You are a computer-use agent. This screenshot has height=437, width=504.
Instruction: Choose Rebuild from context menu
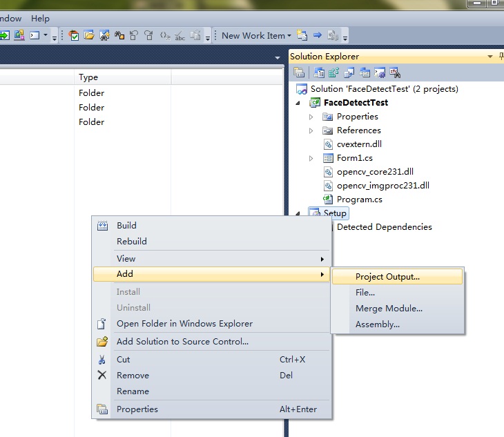coord(211,242)
